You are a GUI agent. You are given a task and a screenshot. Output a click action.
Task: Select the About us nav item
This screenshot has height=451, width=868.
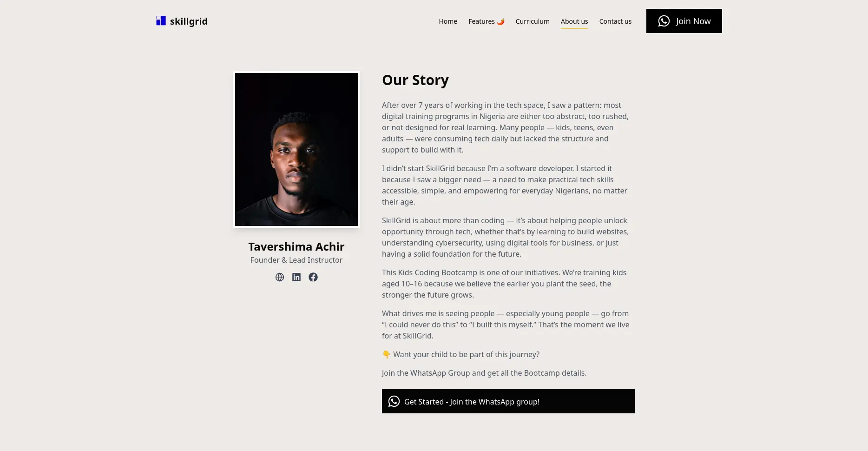click(574, 21)
